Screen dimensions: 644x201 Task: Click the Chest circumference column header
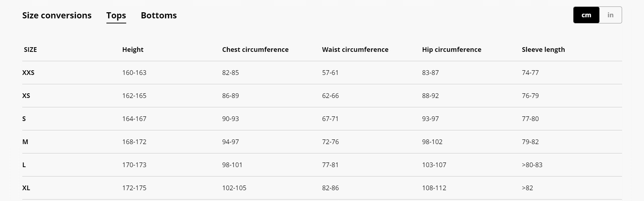(255, 50)
